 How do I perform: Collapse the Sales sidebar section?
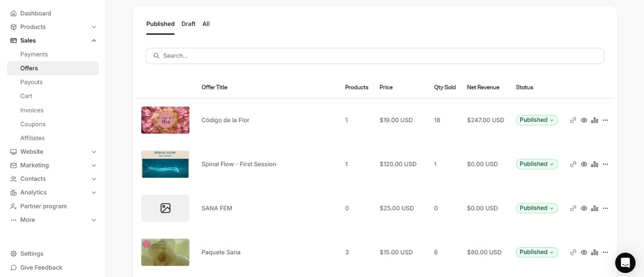[94, 41]
